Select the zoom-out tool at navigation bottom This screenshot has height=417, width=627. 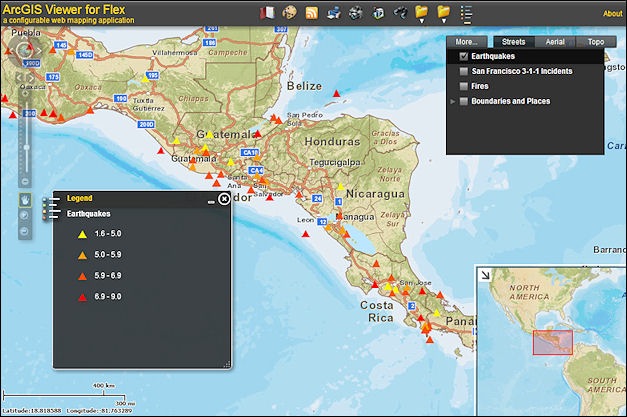24,231
